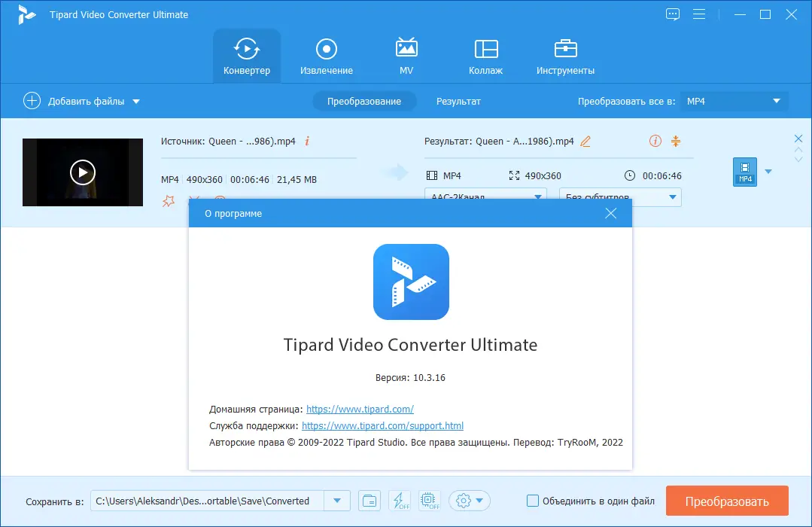Switch to the Извлечение tab
This screenshot has width=812, height=527.
(327, 56)
